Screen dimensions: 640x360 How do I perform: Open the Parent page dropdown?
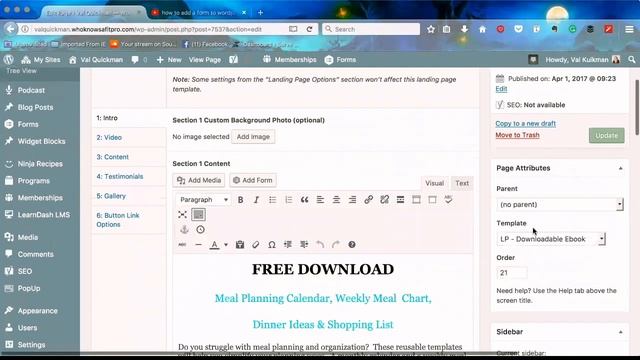pos(560,204)
